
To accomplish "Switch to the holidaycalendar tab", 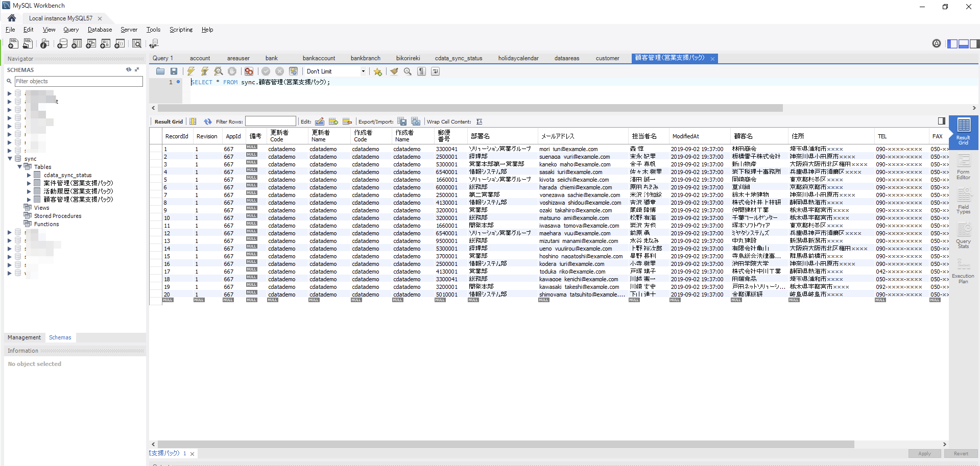I will (518, 58).
